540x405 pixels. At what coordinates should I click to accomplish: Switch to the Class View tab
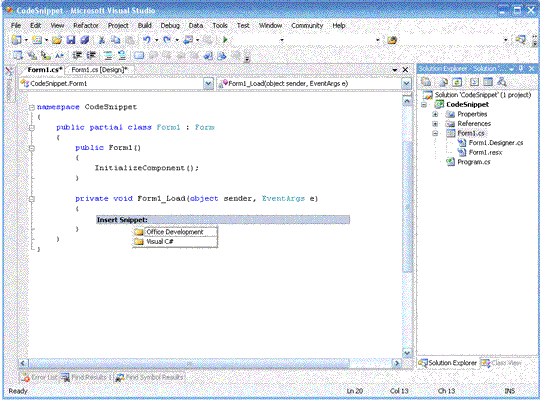(x=502, y=363)
